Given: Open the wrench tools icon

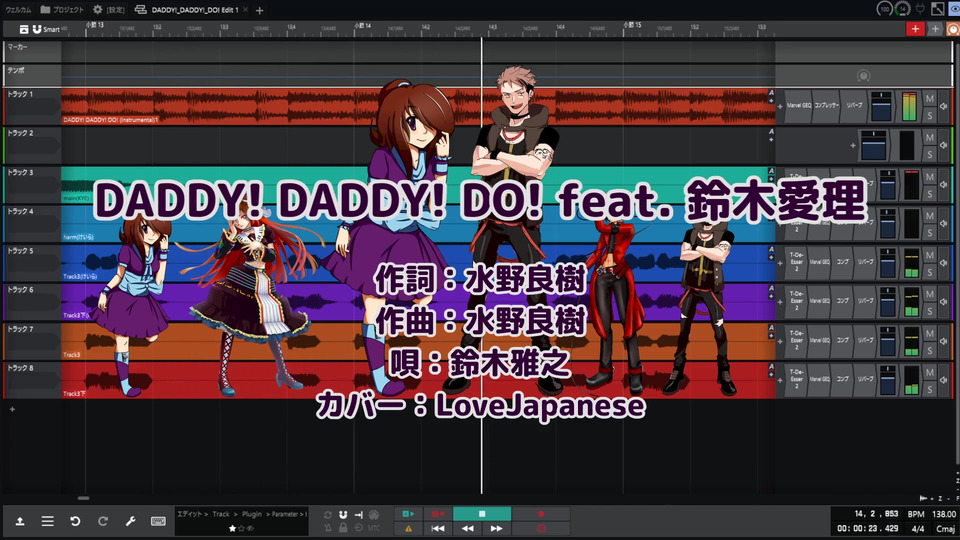Looking at the screenshot, I should [130, 521].
